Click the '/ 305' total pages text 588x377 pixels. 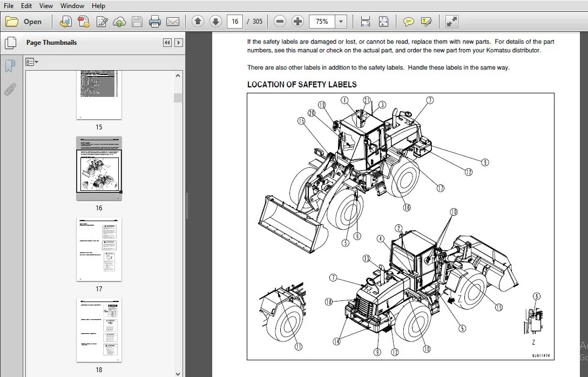[255, 22]
